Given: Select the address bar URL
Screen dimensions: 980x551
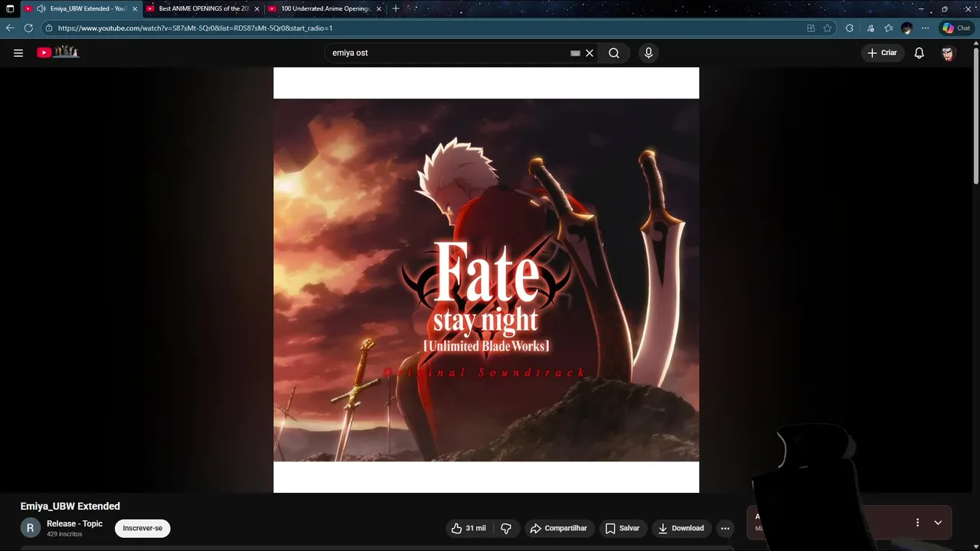Looking at the screenshot, I should [195, 28].
